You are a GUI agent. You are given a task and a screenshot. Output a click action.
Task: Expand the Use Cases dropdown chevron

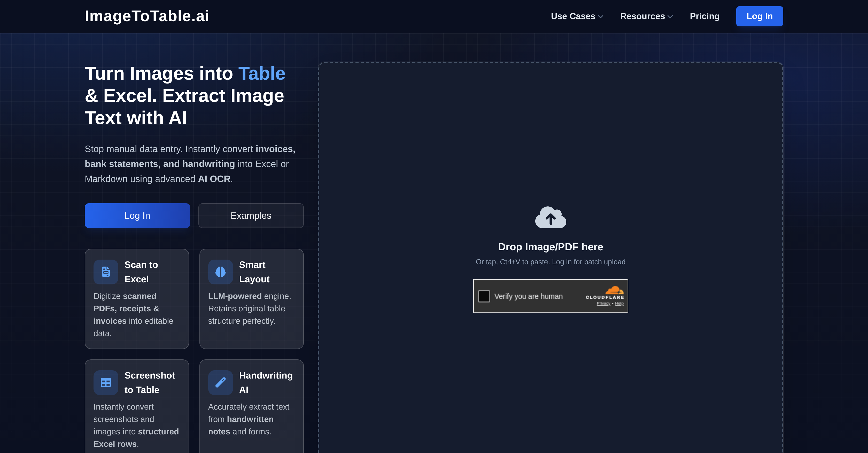pos(600,17)
